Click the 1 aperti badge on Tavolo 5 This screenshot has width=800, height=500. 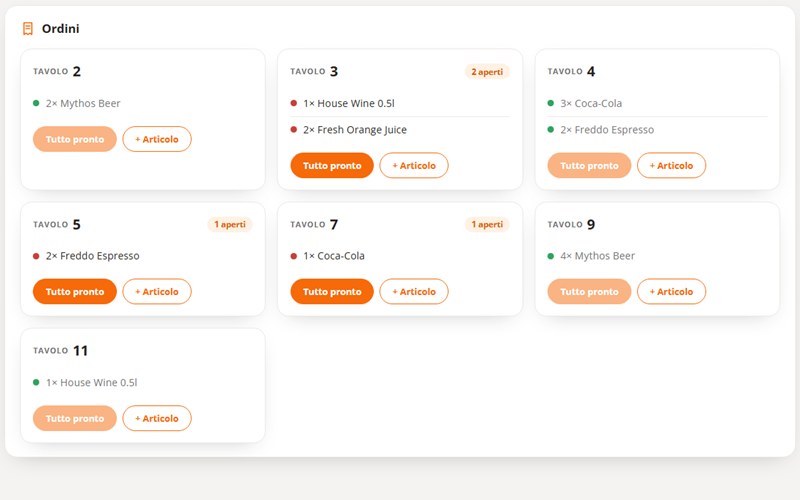point(230,224)
